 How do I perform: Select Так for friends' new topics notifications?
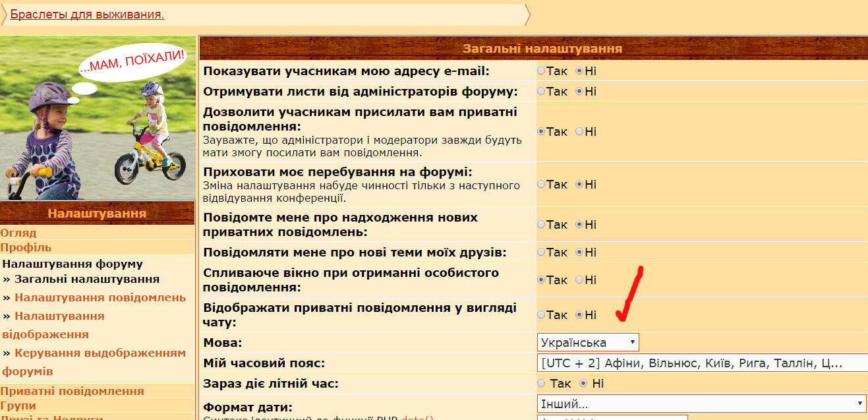541,253
